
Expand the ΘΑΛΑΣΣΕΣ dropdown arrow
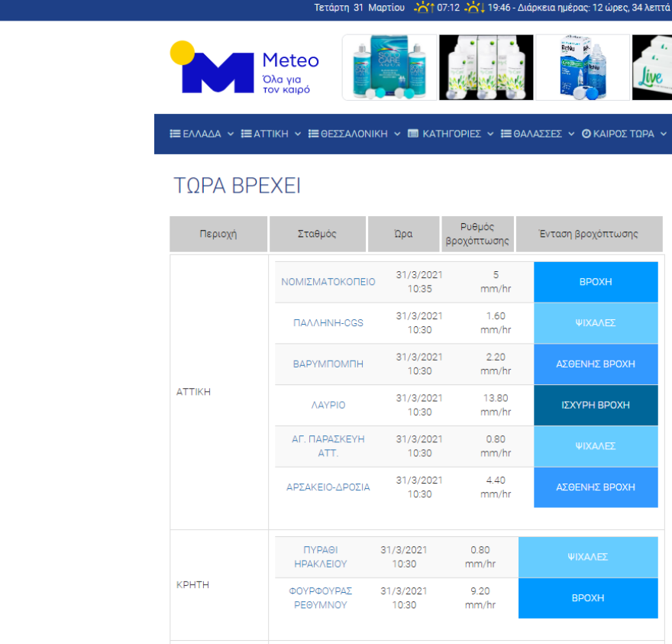pos(570,134)
